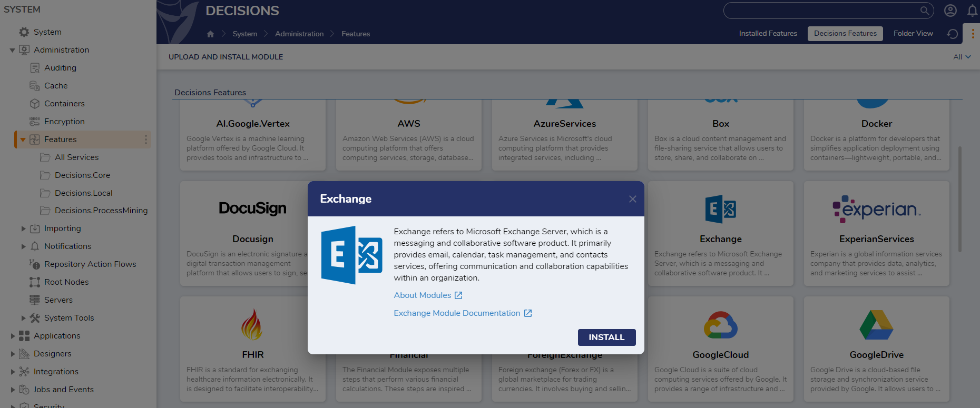Click the FHIR flame logo
This screenshot has height=408, width=980.
pos(252,324)
